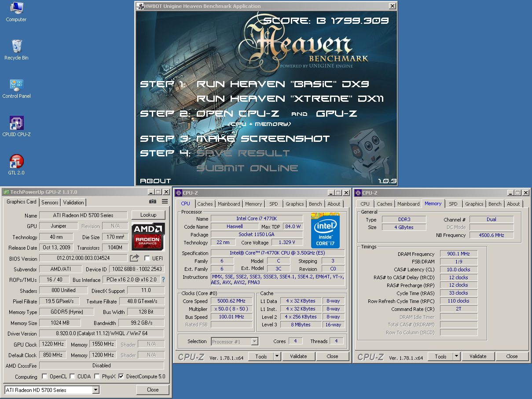This screenshot has width=532, height=399.
Task: Click the Close button in GPU-Z
Action: click(x=153, y=390)
